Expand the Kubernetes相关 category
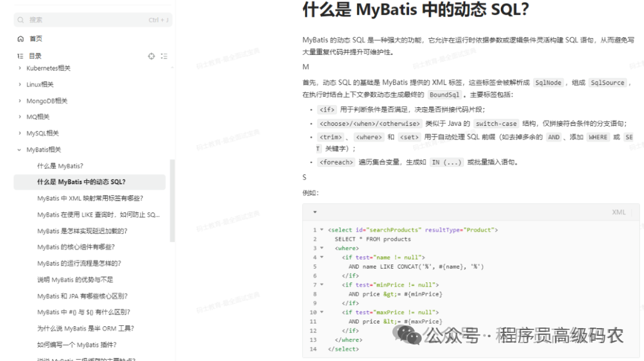 click(19, 68)
